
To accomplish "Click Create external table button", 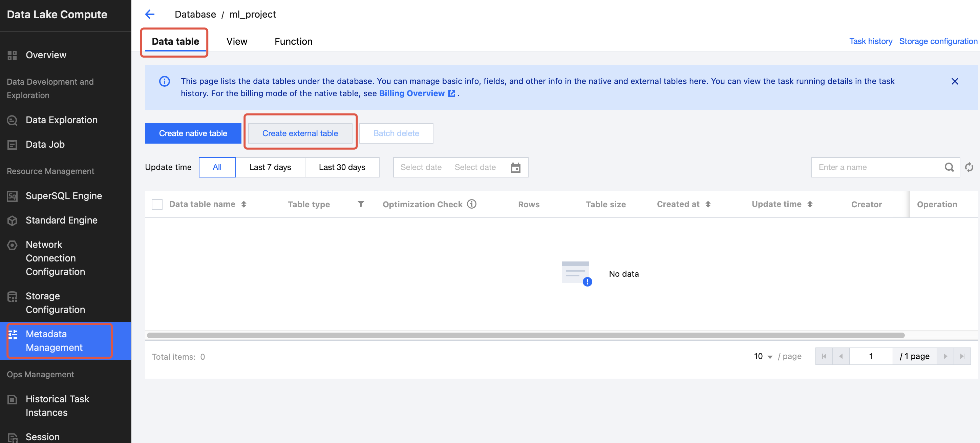I will tap(300, 133).
